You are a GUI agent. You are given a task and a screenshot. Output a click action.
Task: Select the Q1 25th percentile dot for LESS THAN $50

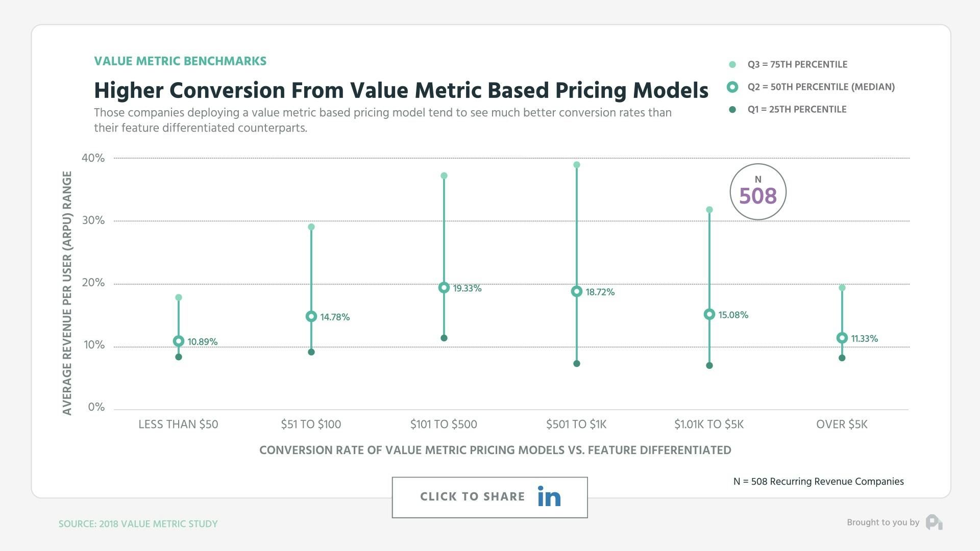point(178,358)
